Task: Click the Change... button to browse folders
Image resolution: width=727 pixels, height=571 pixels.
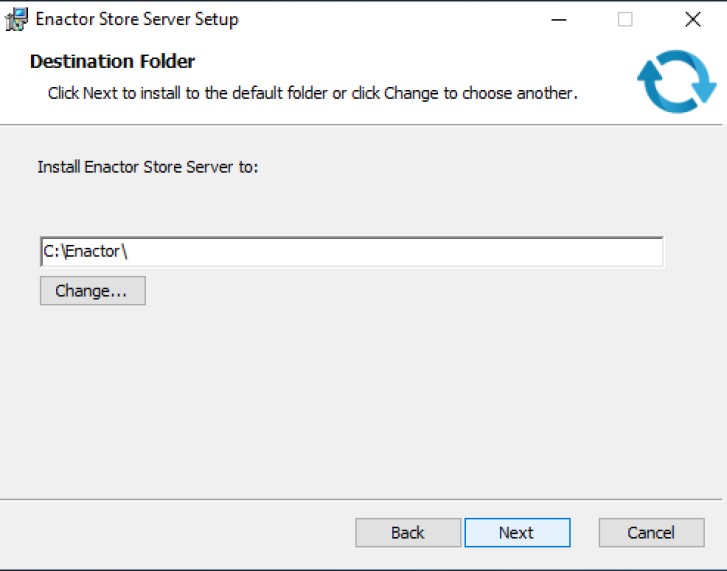Action: 92,291
